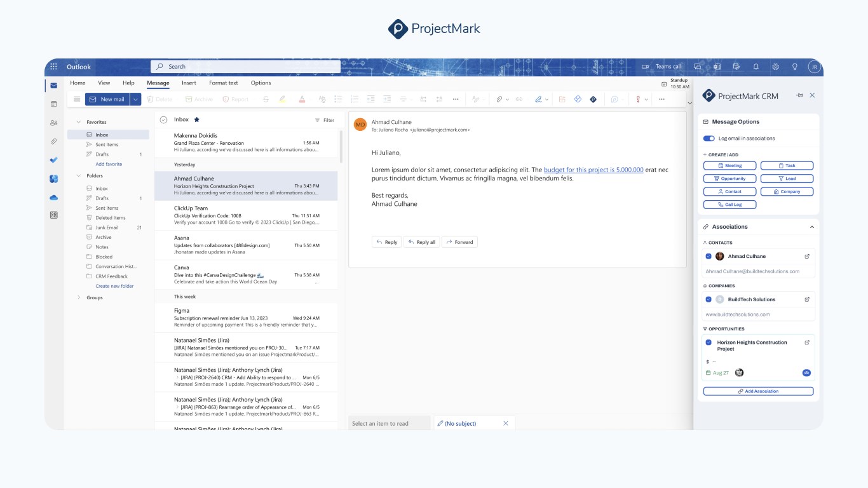The image size is (868, 488).
Task: Open the New mail dropdown arrow
Action: (135, 99)
